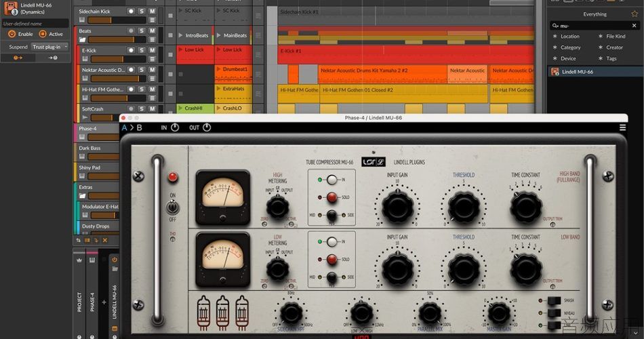Viewport: 644px width, 339px height.
Task: Click the keyboard icon on Sidechain Kick track
Action: coord(82,20)
